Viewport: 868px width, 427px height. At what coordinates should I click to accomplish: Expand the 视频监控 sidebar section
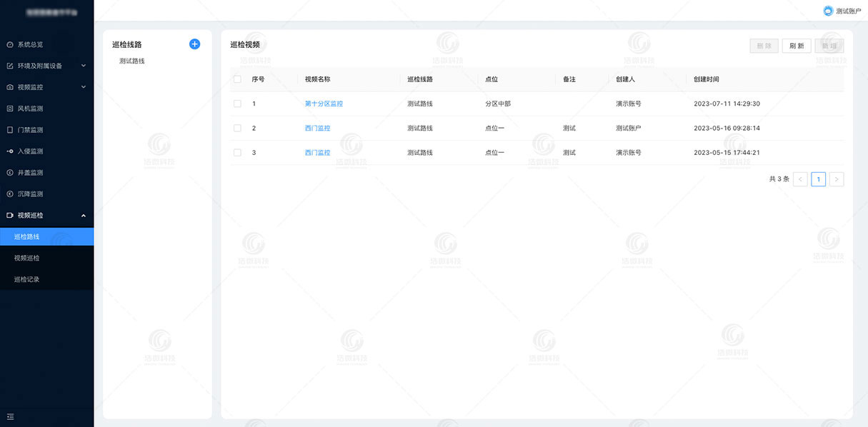[x=32, y=86]
